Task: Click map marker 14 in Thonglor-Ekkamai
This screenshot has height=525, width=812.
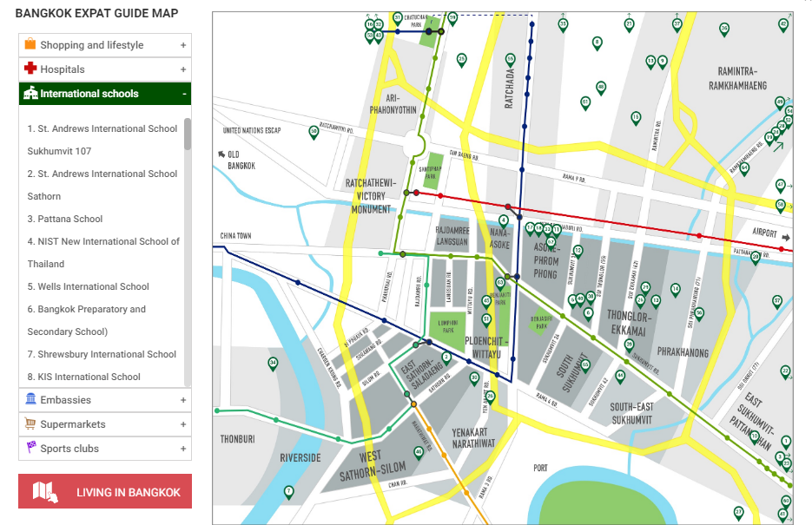Action: tap(675, 288)
